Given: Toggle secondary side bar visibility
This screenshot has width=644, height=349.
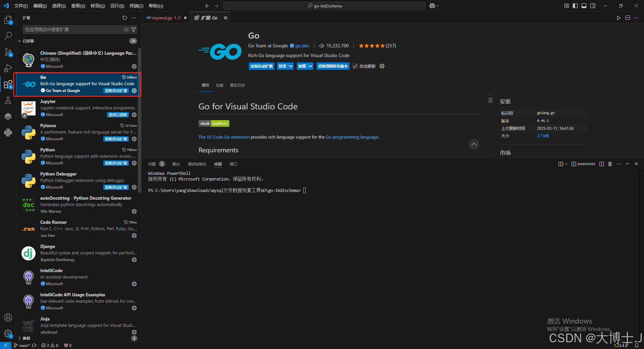Looking at the screenshot, I should pos(593,6).
